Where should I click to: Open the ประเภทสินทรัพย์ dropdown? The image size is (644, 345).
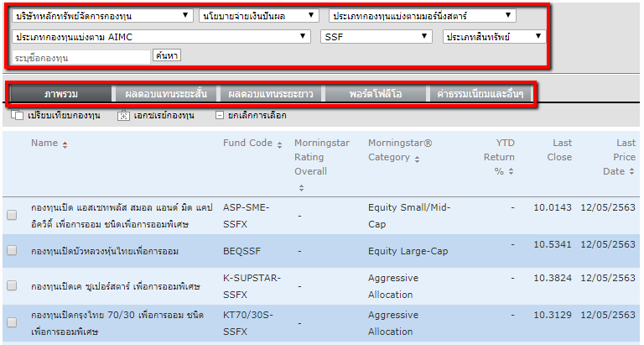(x=495, y=37)
